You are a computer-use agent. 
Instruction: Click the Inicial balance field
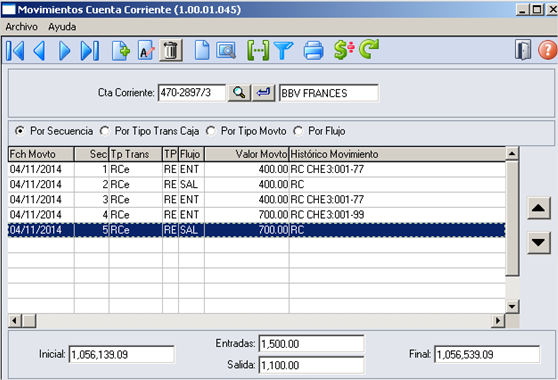pos(121,354)
